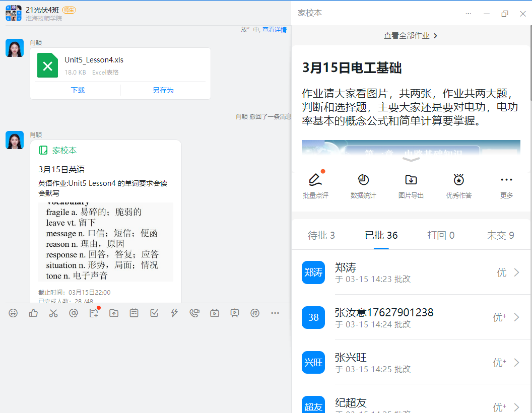Screen dimensions: 532x413
Task: Click 下载 to download Unit5_Lesson4.xls
Action: click(x=78, y=90)
